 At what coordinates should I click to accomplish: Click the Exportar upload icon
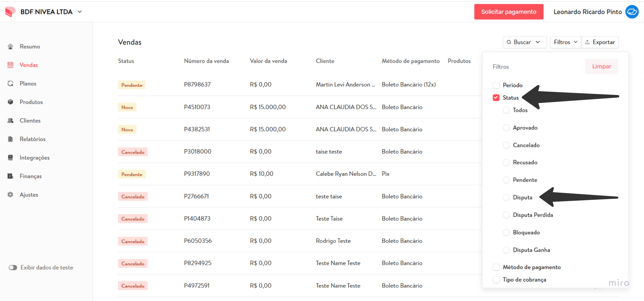pos(587,42)
